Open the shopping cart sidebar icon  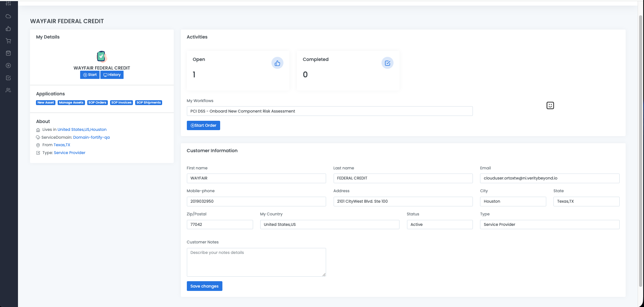[x=8, y=41]
